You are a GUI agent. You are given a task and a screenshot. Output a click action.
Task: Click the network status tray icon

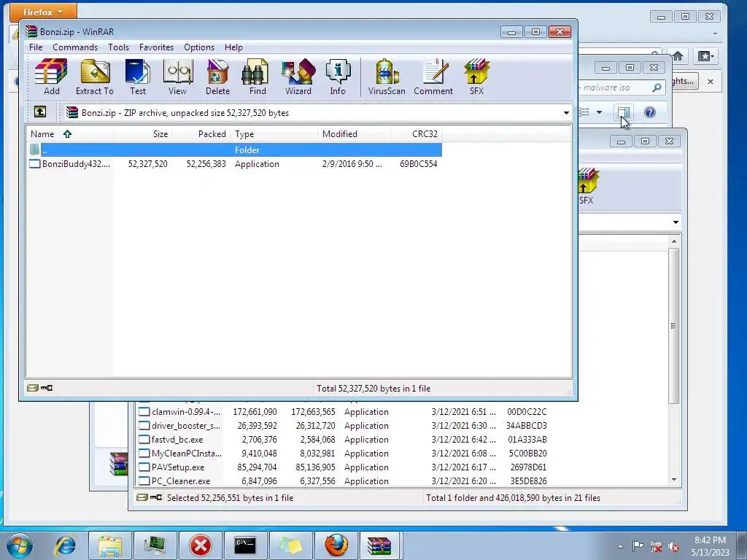[x=656, y=546]
